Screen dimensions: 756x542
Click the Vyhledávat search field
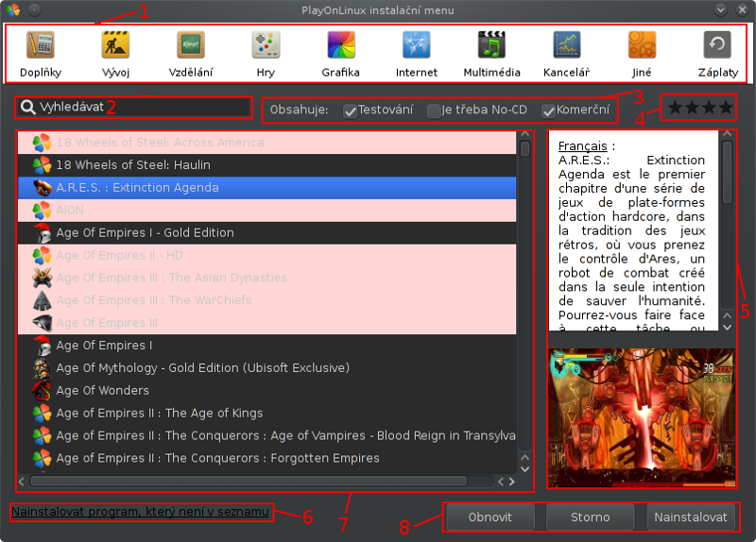[x=134, y=108]
